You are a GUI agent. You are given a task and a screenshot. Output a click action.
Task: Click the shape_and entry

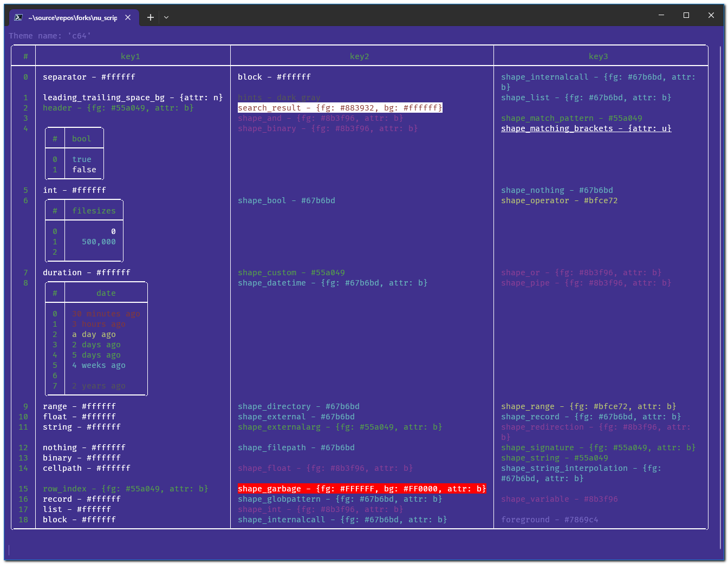321,118
